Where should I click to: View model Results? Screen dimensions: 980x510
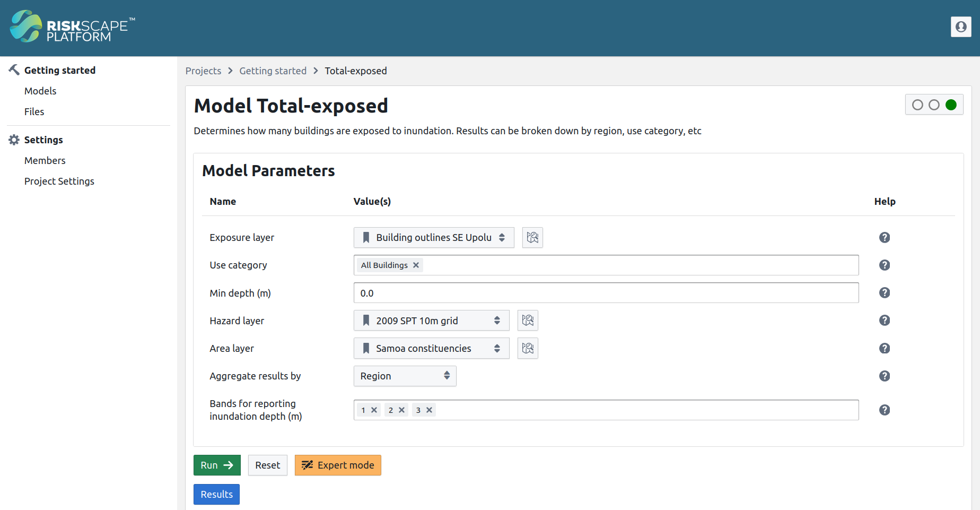216,494
